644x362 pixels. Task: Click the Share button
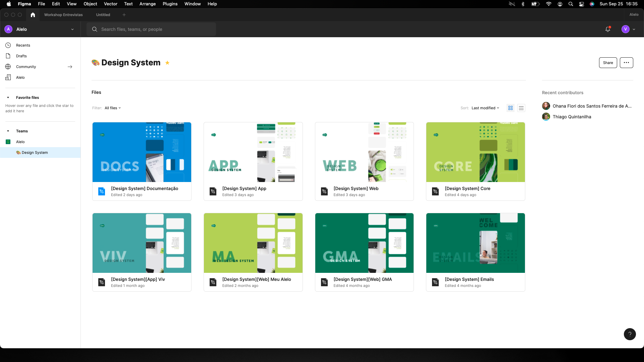point(608,63)
